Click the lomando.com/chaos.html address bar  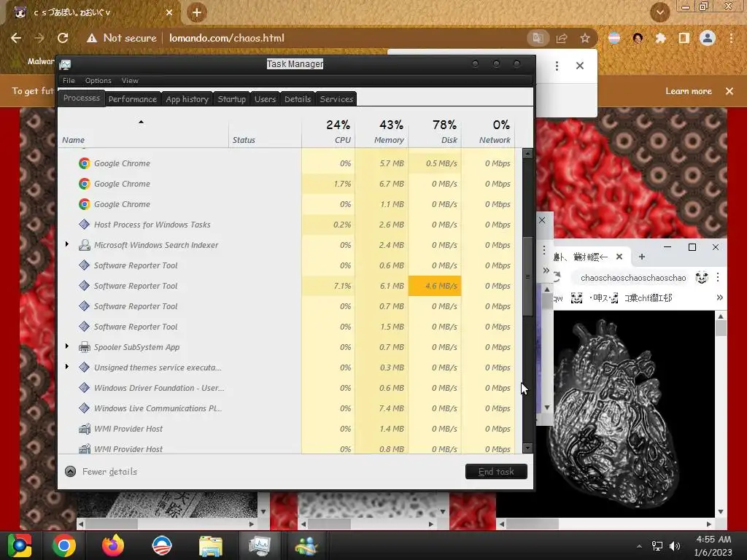point(227,38)
